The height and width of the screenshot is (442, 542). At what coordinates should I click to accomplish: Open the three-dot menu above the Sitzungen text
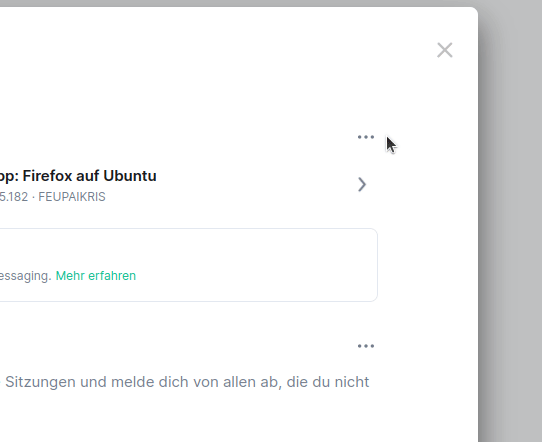click(366, 346)
